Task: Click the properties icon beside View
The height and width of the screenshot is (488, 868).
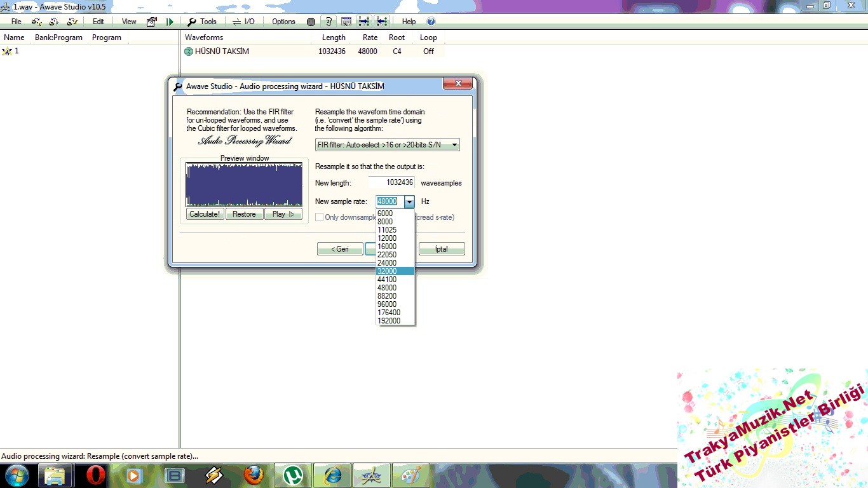Action: (x=151, y=22)
